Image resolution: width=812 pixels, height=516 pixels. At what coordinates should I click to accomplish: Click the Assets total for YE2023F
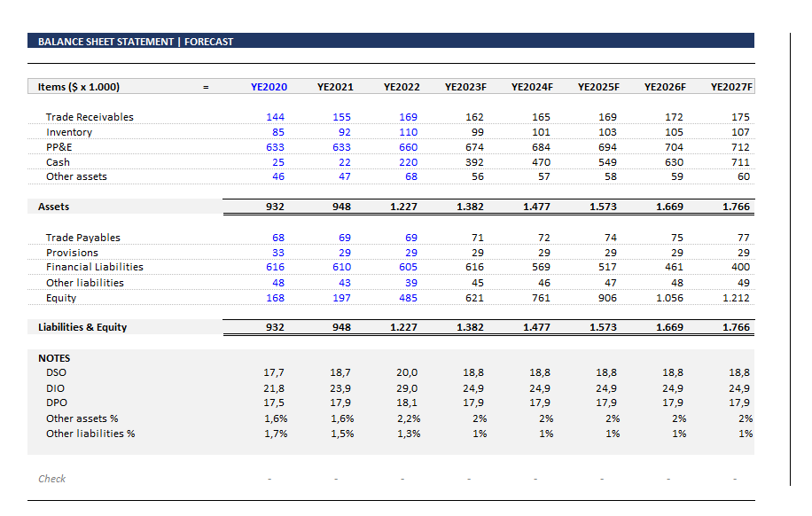click(x=472, y=206)
